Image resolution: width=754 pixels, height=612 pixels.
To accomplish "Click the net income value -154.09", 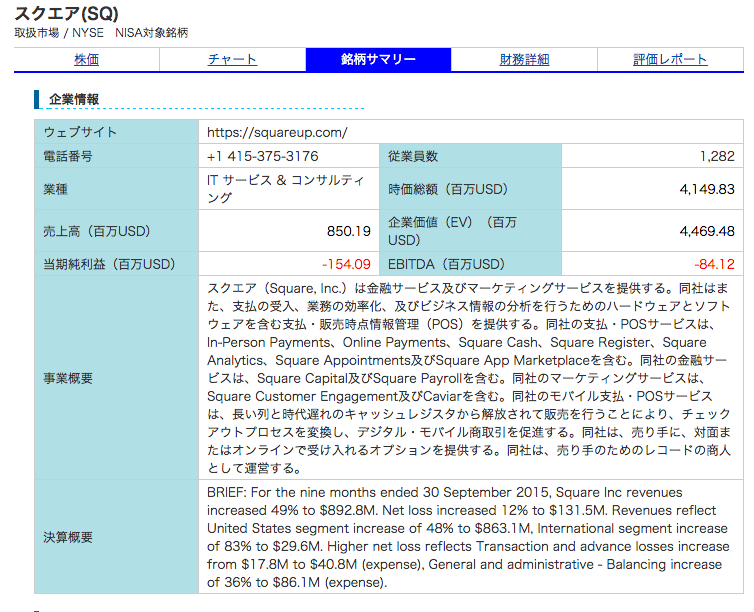I will 346,264.
